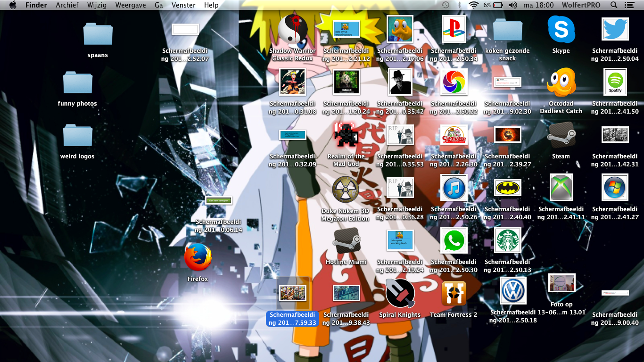Select the Octodad Dadliest Catch icon
Viewport: 644px width, 362px height.
pos(561,82)
